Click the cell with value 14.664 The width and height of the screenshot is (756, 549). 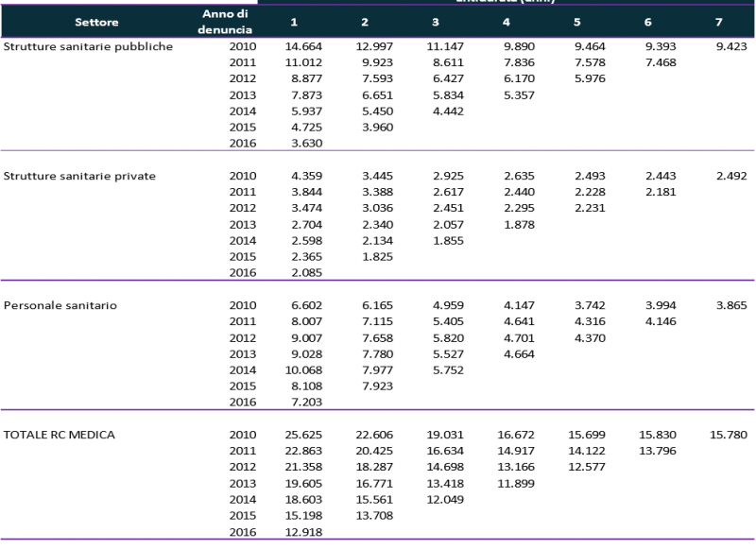pyautogui.click(x=304, y=46)
